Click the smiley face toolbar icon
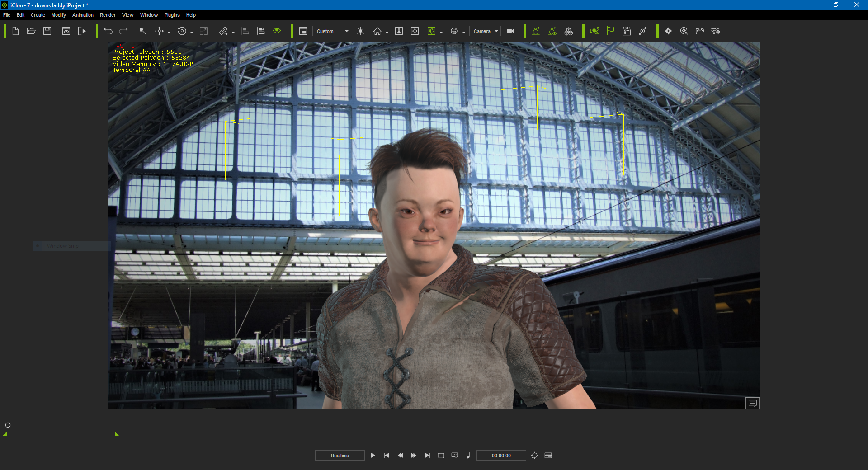The height and width of the screenshot is (470, 868). tap(454, 31)
